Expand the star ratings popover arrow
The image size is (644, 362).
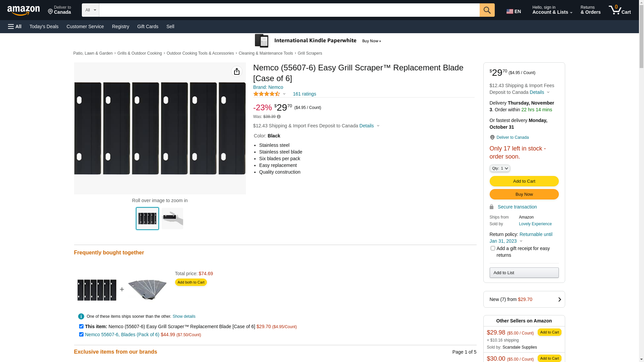pos(284,94)
